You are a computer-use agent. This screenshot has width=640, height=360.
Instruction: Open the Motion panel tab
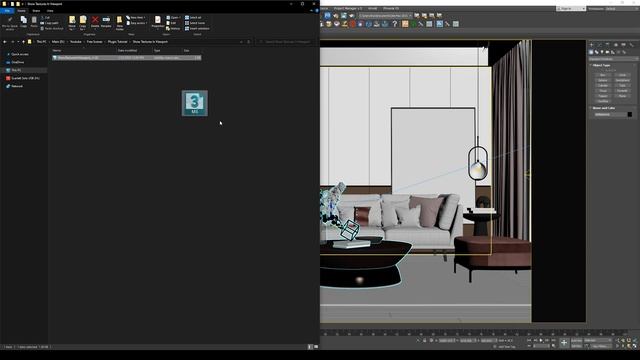(x=616, y=45)
